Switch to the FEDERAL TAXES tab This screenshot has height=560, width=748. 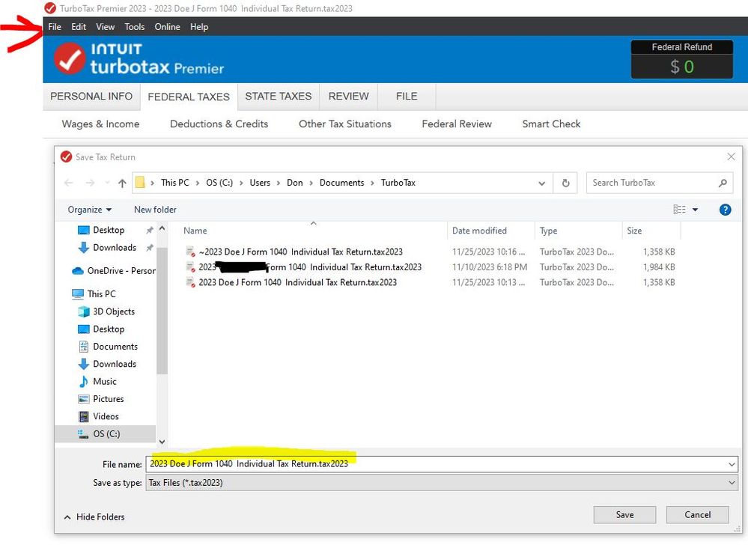189,97
